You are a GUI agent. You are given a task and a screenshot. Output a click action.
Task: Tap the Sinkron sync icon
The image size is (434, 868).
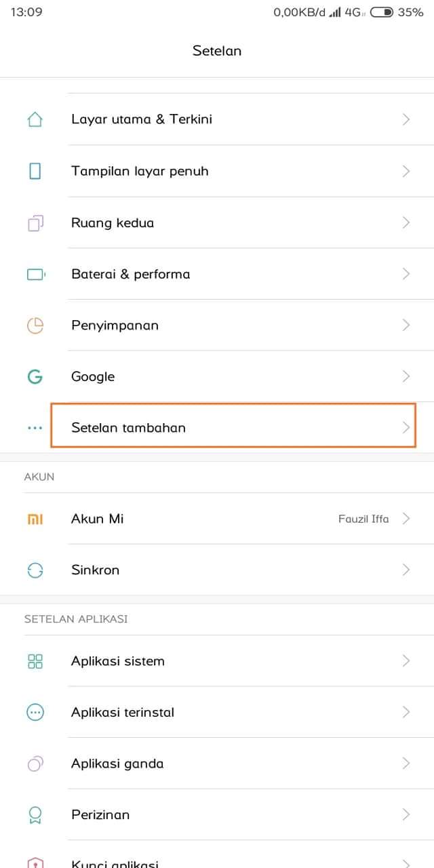(35, 570)
